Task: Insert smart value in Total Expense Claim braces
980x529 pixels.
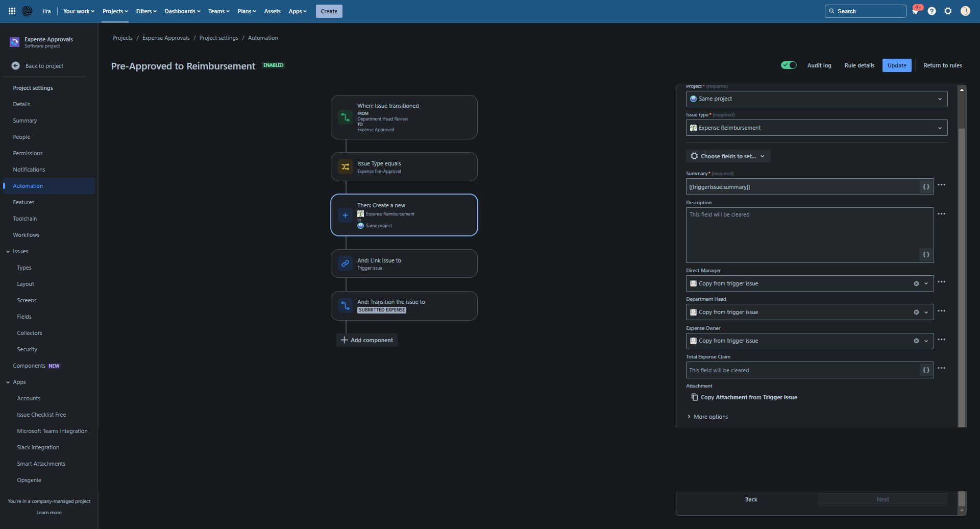Action: pos(926,370)
